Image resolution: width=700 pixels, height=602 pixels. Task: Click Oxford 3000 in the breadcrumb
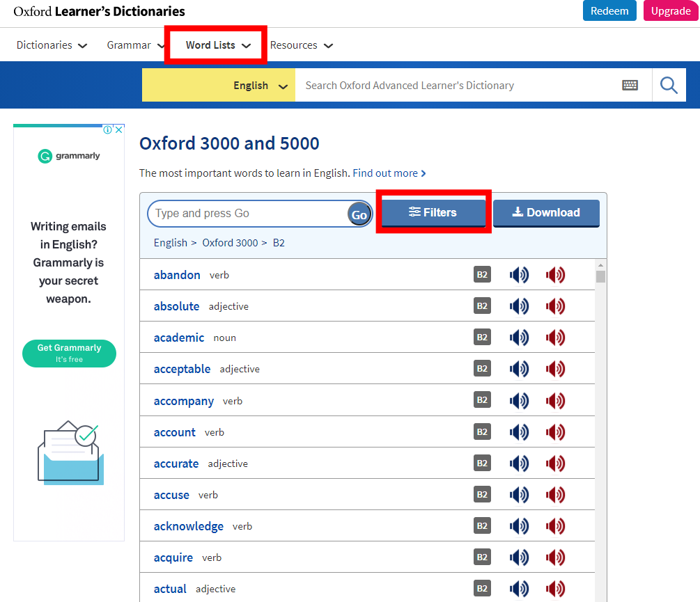coord(230,243)
